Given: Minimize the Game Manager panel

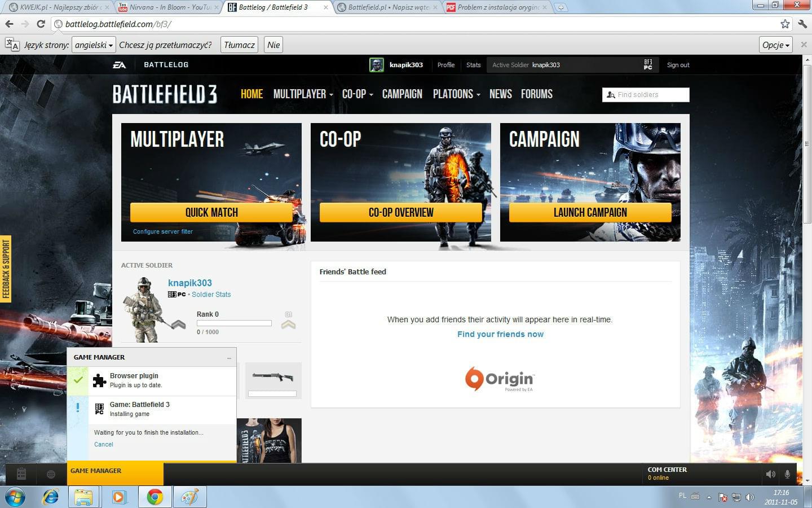Looking at the screenshot, I should click(229, 358).
